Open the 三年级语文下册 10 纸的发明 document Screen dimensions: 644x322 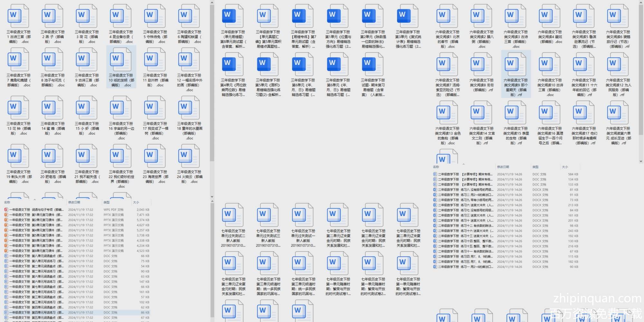(121, 61)
